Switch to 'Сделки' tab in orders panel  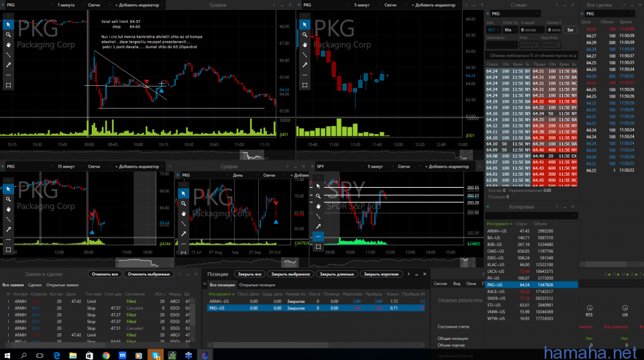[x=35, y=285]
